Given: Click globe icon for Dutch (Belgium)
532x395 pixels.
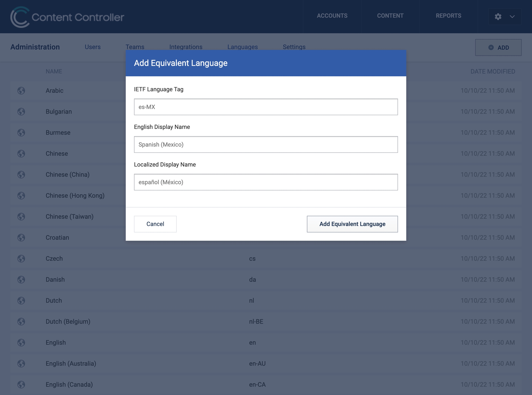Looking at the screenshot, I should tap(21, 322).
